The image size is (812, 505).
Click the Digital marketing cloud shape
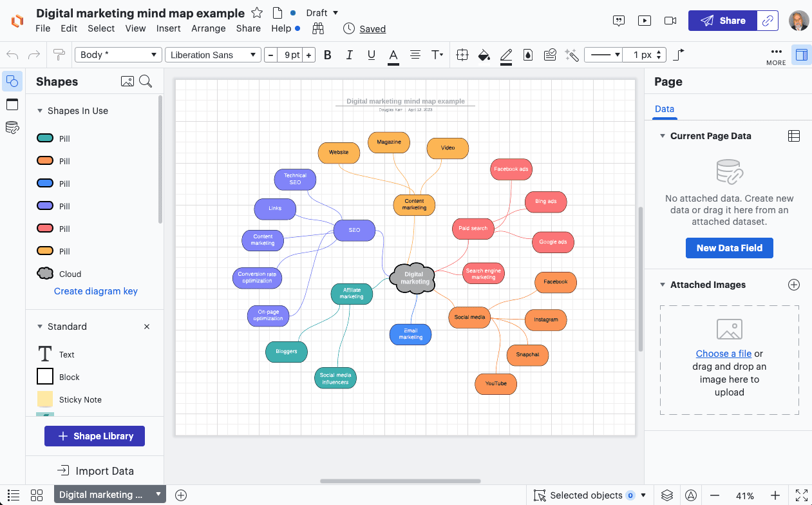(x=414, y=278)
